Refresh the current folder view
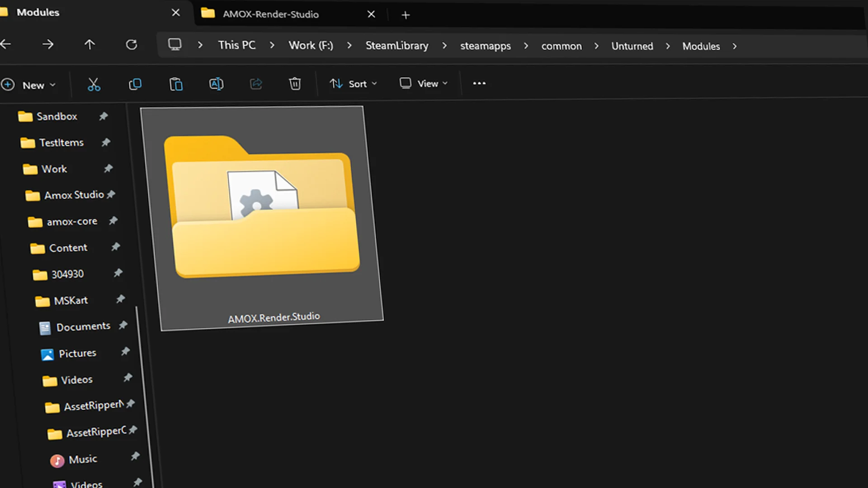The height and width of the screenshot is (488, 868). pyautogui.click(x=131, y=45)
